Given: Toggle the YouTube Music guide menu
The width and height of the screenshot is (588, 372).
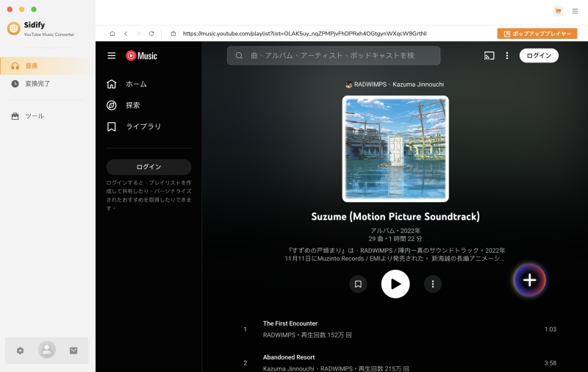Looking at the screenshot, I should 112,55.
